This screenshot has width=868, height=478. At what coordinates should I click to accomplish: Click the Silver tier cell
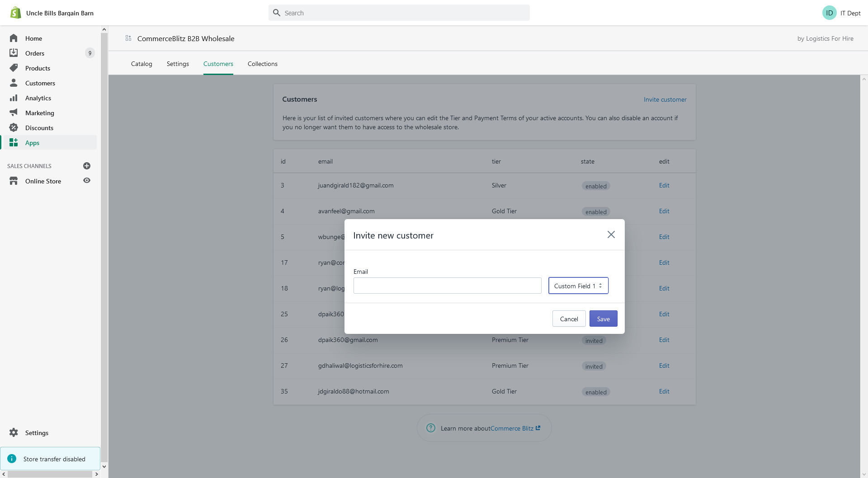[x=499, y=185]
